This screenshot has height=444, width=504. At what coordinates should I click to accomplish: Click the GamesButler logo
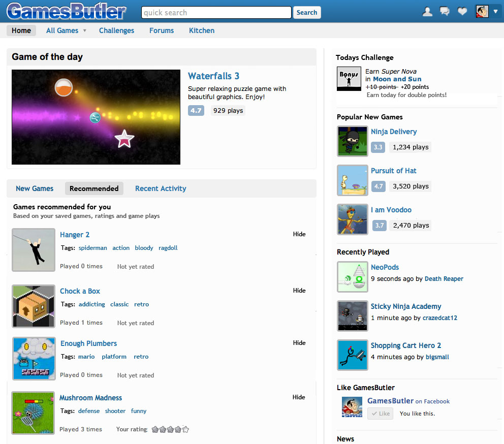(x=67, y=11)
